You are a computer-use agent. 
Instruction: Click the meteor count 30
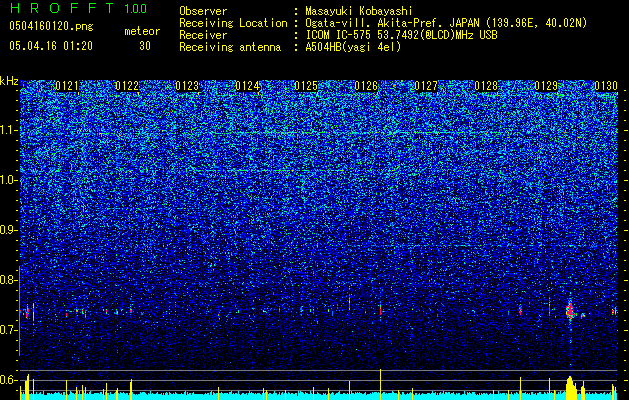point(145,46)
